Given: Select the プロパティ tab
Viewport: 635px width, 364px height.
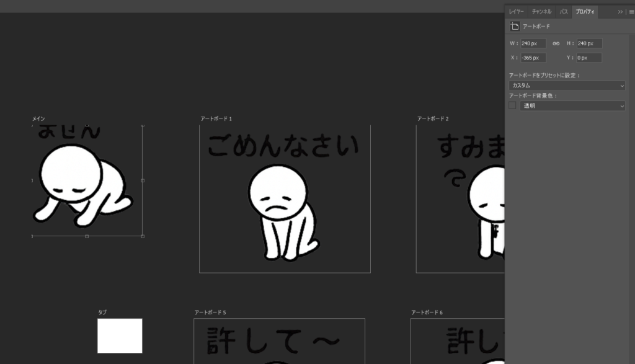Looking at the screenshot, I should coord(585,12).
